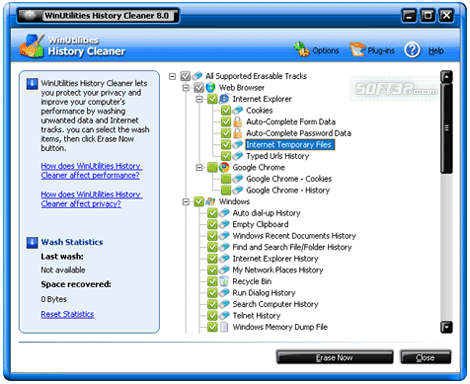Viewport: 470px width, 384px height.
Task: Select the 'Google Chrome - Cookies' text row
Action: pyautogui.click(x=289, y=179)
